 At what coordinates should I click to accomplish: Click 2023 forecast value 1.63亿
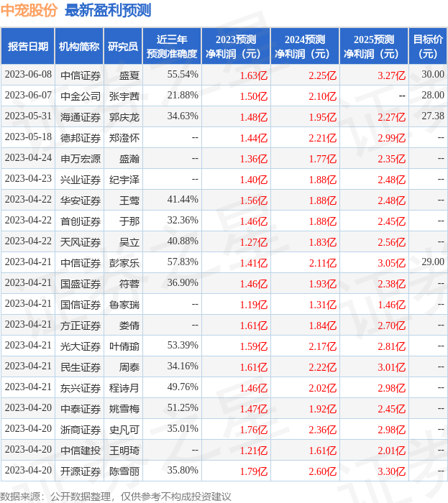(254, 75)
